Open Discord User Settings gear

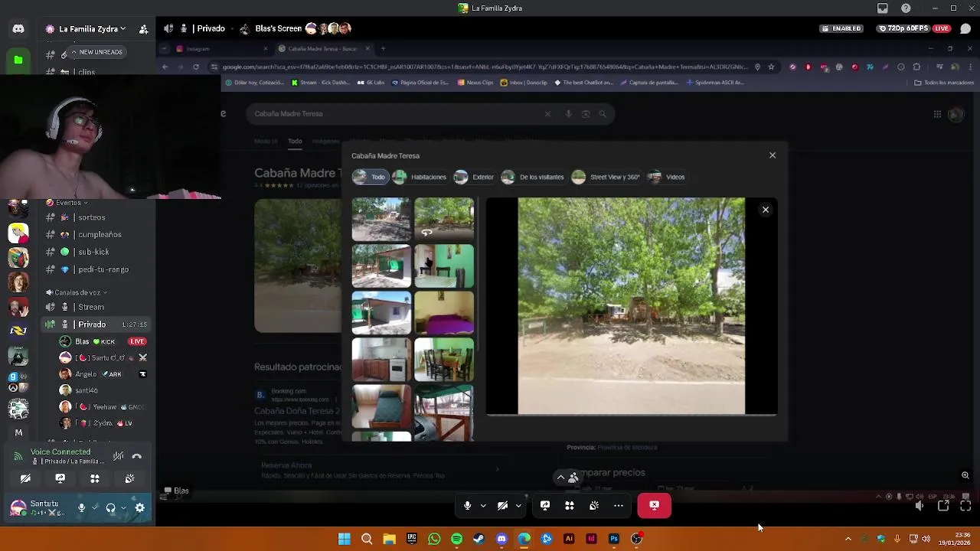point(140,507)
